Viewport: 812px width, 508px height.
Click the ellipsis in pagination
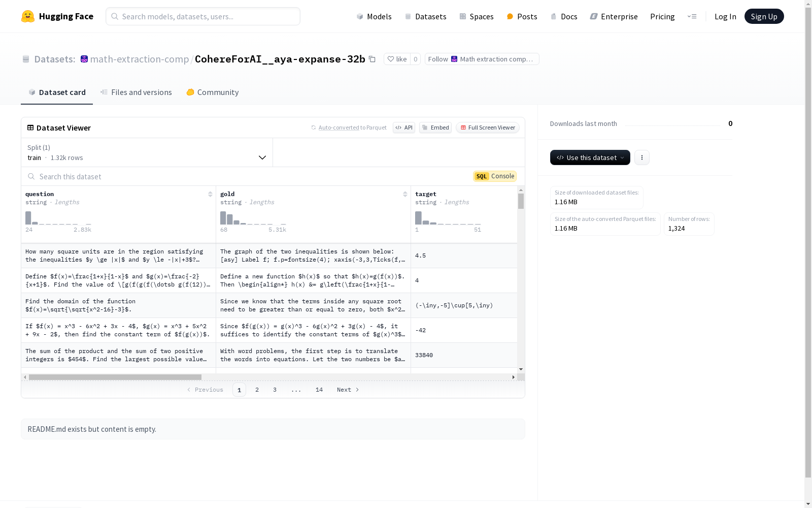click(x=296, y=390)
